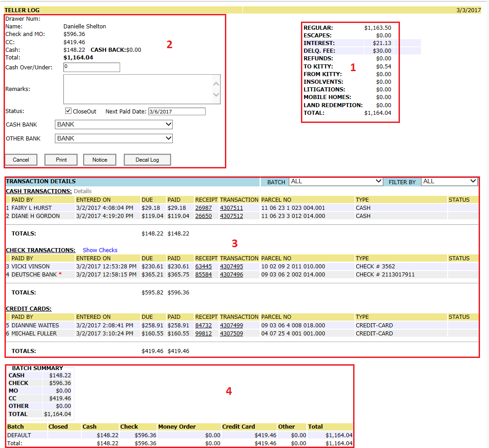
Task: Select payer VICKI VINSON
Action: click(x=31, y=267)
